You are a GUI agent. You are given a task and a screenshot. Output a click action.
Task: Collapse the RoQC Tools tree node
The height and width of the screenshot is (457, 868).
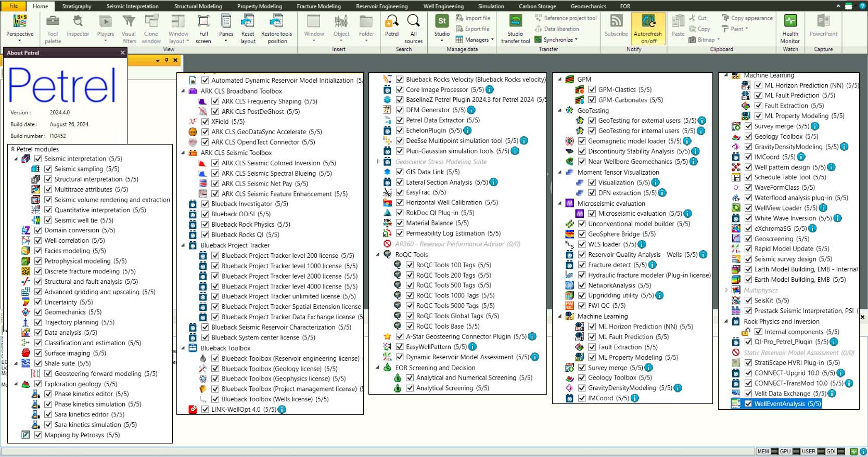[x=378, y=255]
